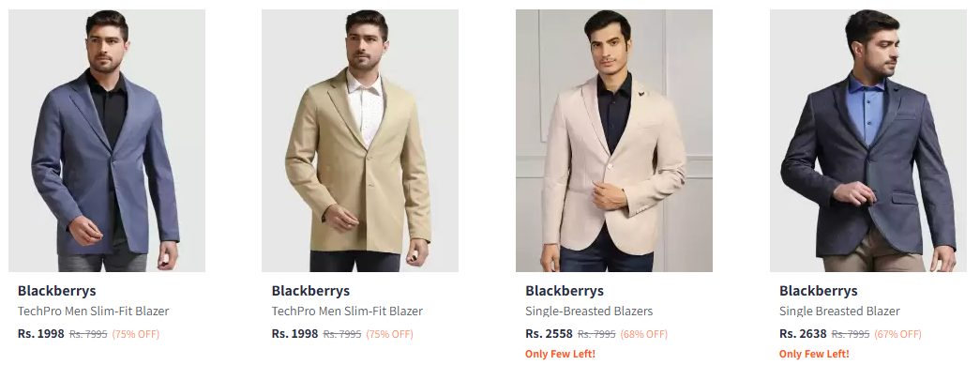Click the Rs. 2558 price
This screenshot has width=980, height=365.
(549, 334)
